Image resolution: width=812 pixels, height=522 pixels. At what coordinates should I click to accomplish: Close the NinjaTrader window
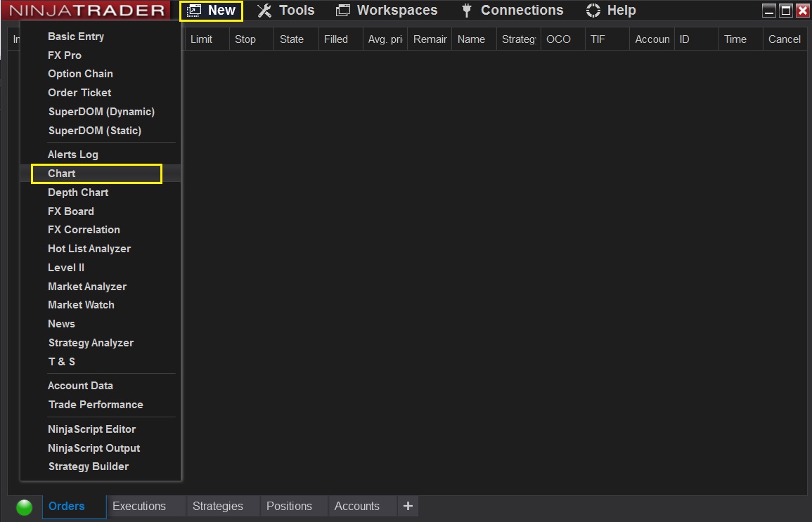[802, 11]
